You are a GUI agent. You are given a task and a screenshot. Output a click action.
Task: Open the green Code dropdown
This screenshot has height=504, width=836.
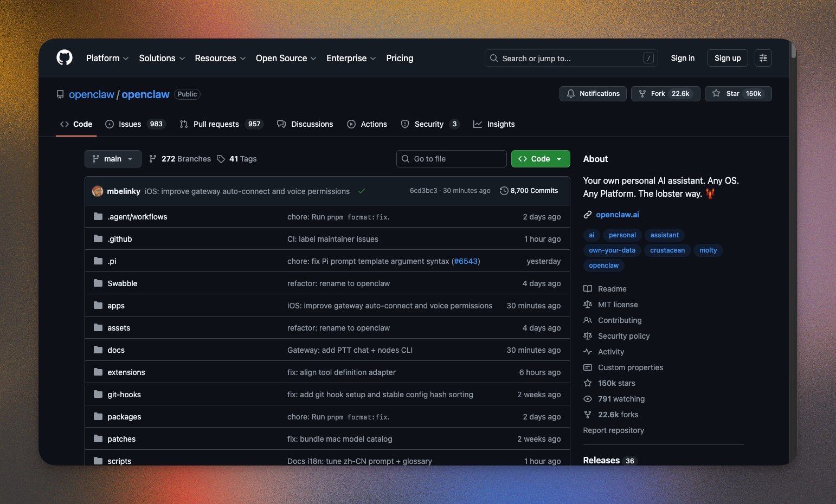[x=540, y=158]
